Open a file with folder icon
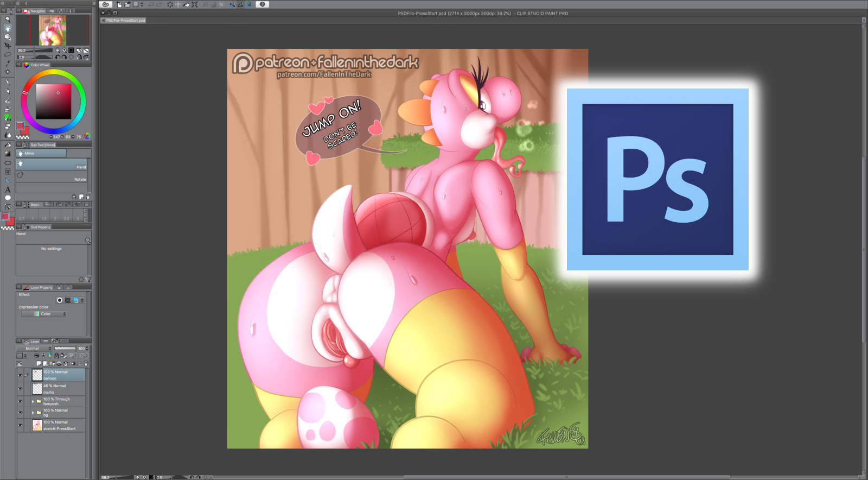Viewport: 868px width, 480px height. 127,4
